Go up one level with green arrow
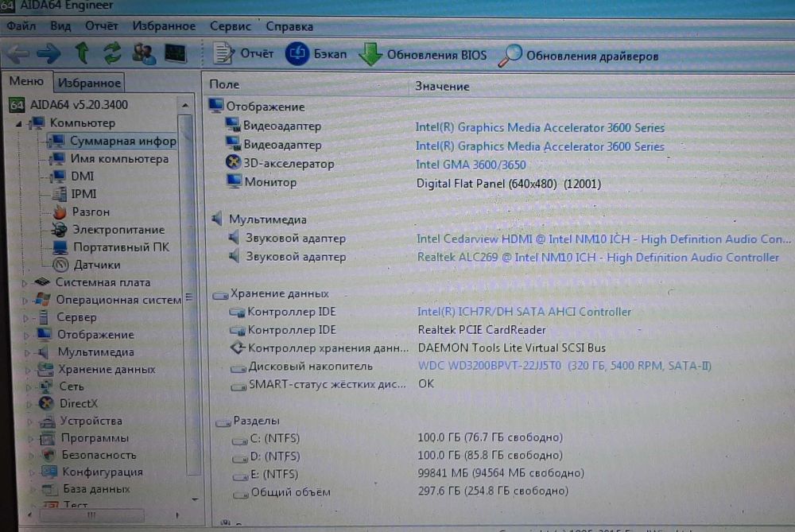Image resolution: width=795 pixels, height=532 pixels. pyautogui.click(x=82, y=52)
